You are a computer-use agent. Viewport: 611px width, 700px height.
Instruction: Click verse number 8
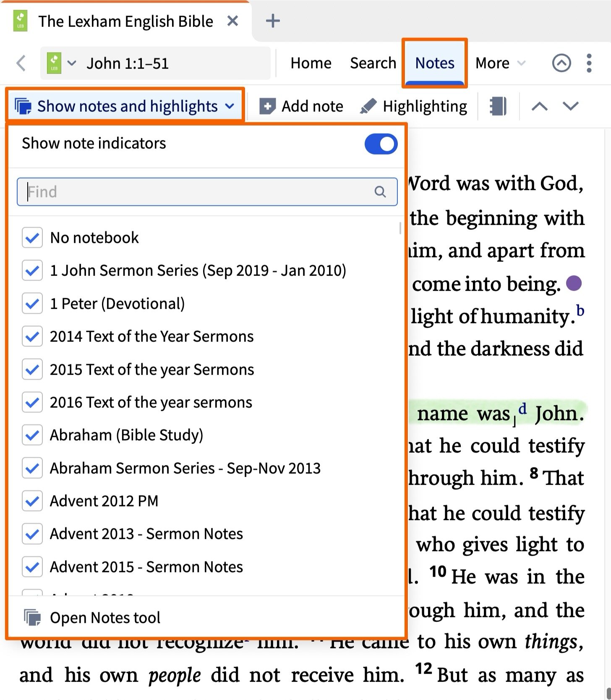(534, 473)
